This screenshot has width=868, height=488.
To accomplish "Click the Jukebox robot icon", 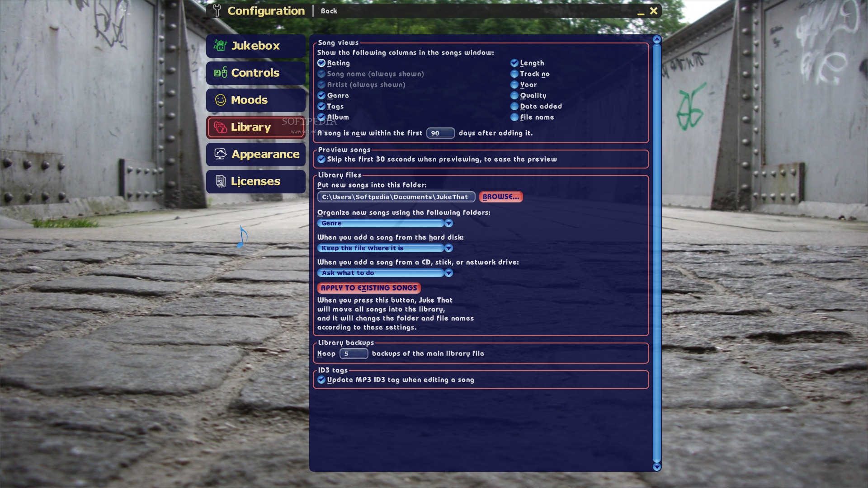I will [x=220, y=45].
